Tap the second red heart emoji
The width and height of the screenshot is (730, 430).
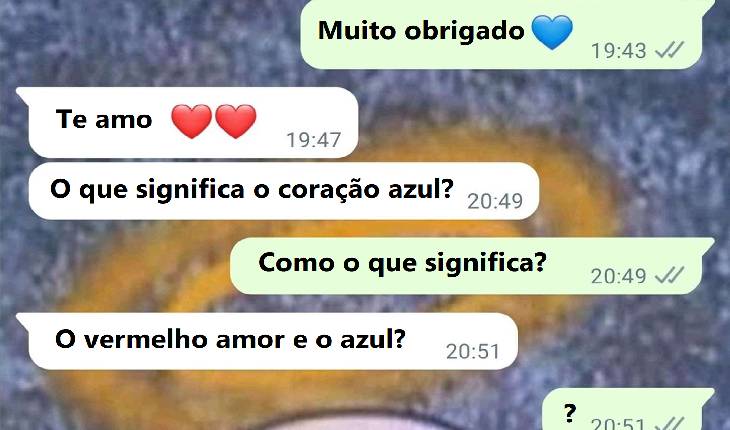[x=235, y=121]
